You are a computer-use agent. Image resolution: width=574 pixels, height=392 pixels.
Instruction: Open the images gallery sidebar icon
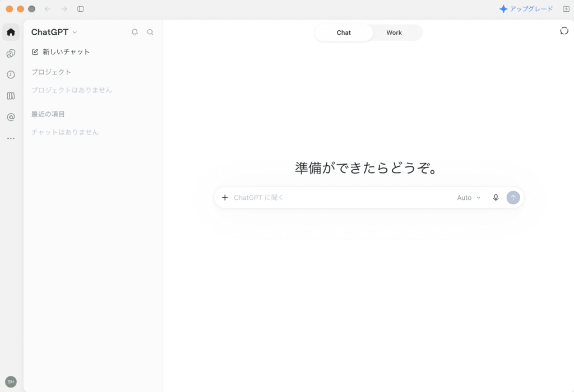[x=11, y=53]
